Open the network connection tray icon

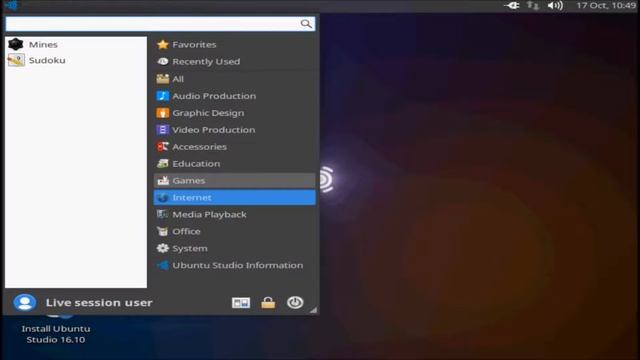click(x=533, y=5)
